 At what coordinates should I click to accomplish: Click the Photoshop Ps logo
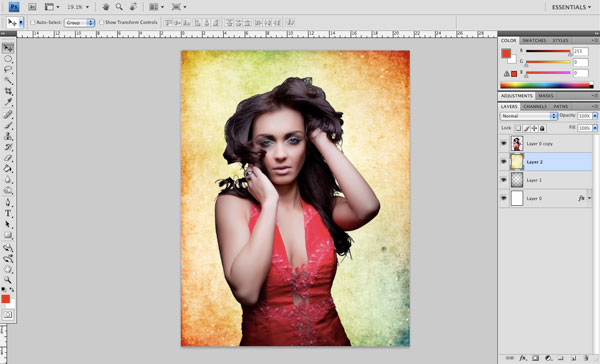click(14, 7)
